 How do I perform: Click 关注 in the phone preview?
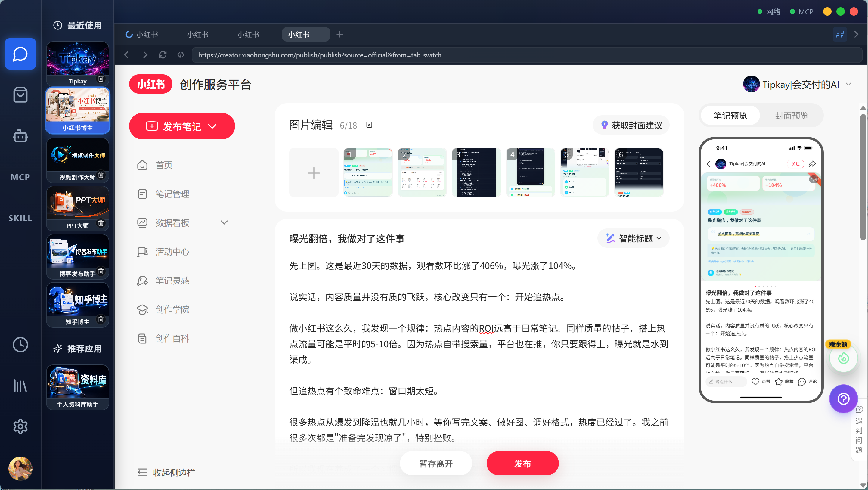(x=795, y=164)
